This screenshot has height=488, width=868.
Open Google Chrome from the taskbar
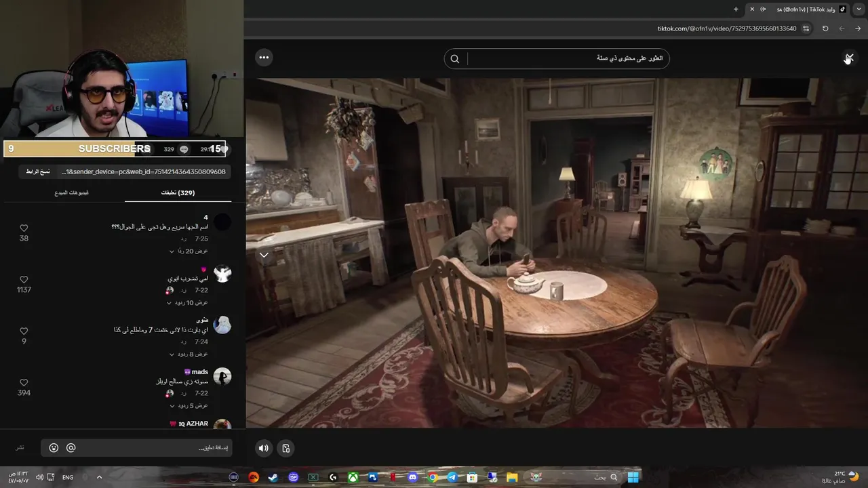coord(433,477)
